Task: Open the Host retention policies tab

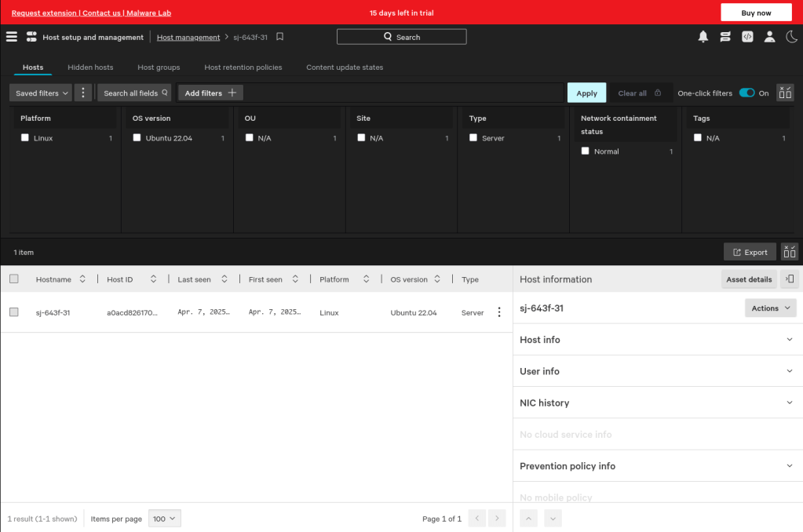Action: pyautogui.click(x=243, y=67)
